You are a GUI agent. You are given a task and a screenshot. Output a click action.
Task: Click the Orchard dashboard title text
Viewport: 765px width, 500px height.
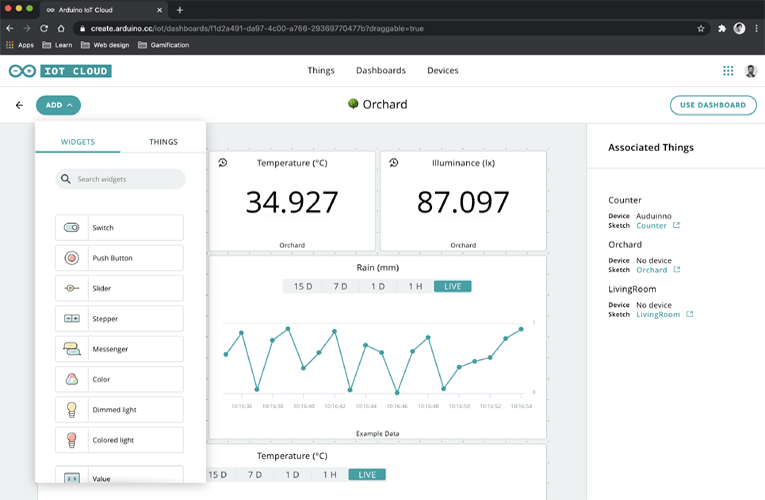[x=385, y=104]
